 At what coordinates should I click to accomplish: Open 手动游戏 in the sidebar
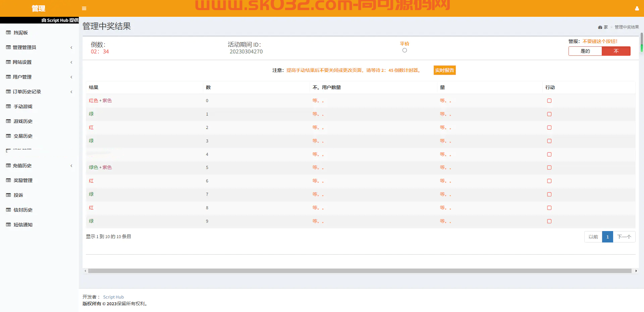23,106
